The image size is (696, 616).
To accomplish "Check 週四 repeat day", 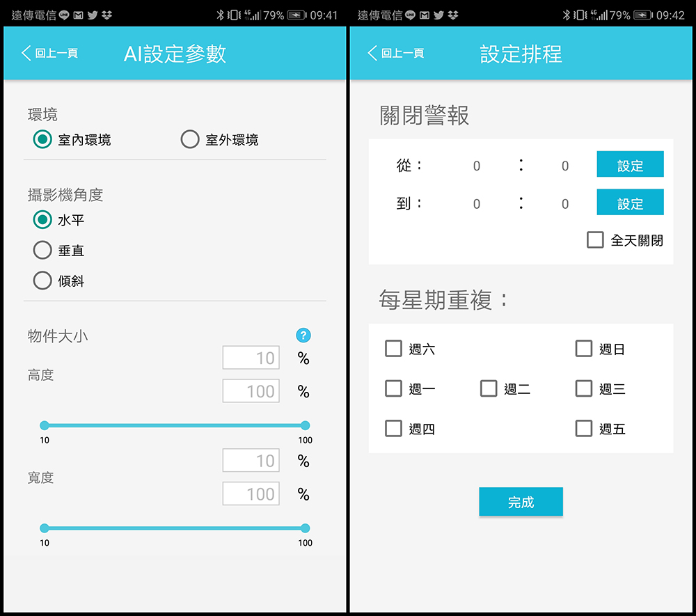I will point(393,428).
